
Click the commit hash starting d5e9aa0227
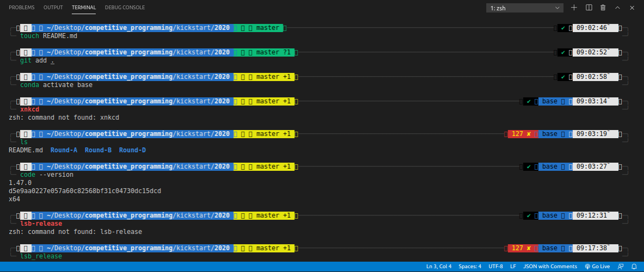(85, 191)
